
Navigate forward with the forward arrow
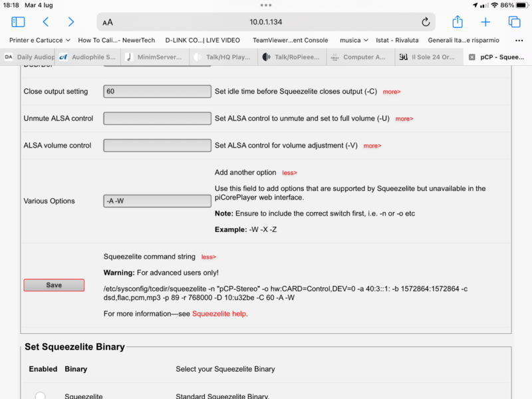coord(71,22)
